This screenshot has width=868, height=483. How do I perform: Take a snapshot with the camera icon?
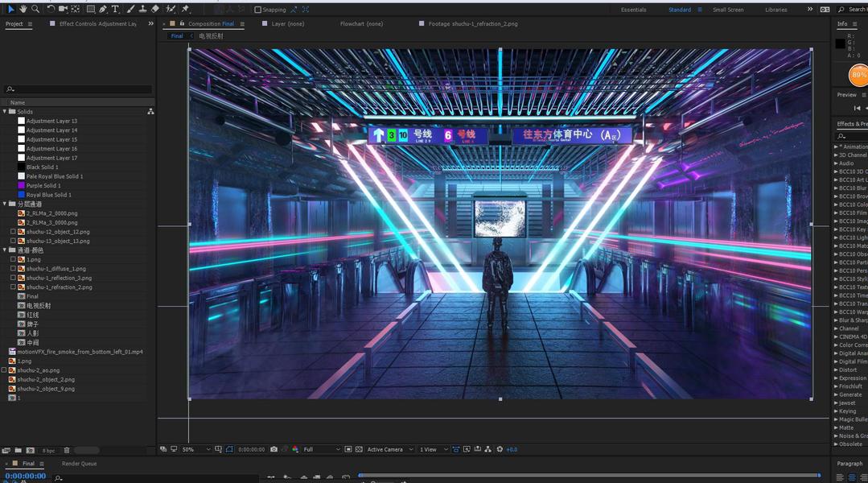point(274,449)
